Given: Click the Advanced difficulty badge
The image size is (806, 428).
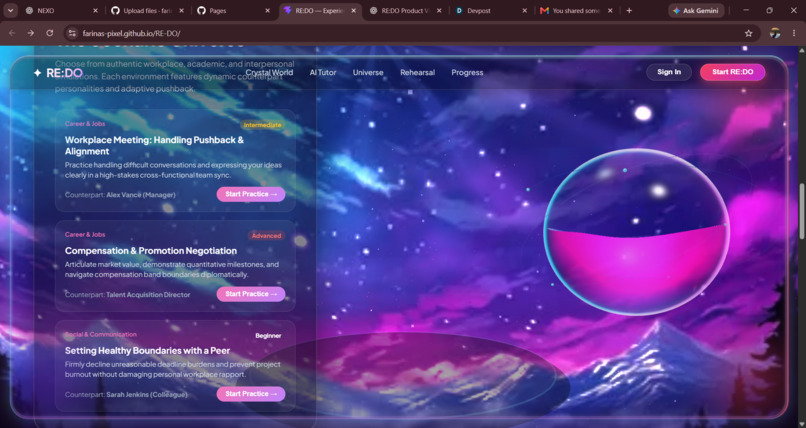Looking at the screenshot, I should click(x=266, y=236).
